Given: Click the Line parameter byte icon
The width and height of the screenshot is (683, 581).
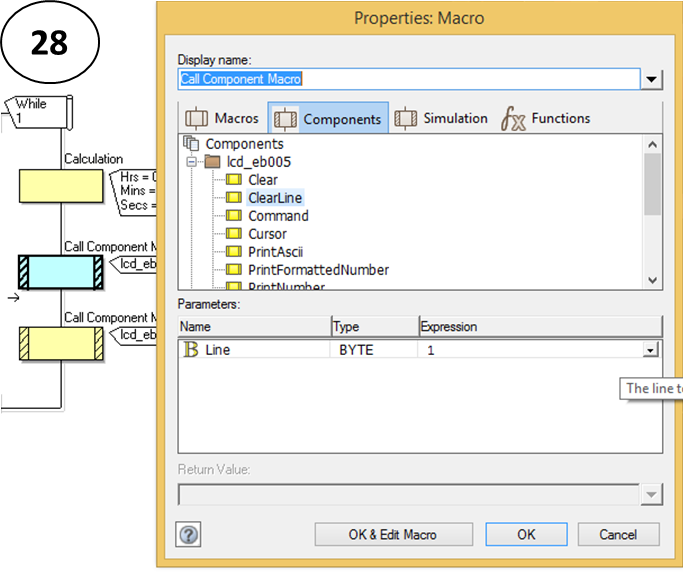Looking at the screenshot, I should tap(191, 349).
